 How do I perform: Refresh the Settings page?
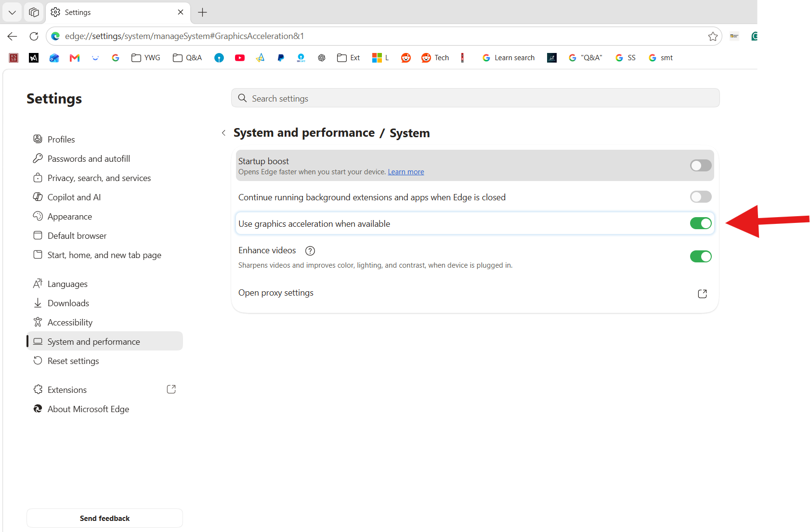pyautogui.click(x=34, y=36)
